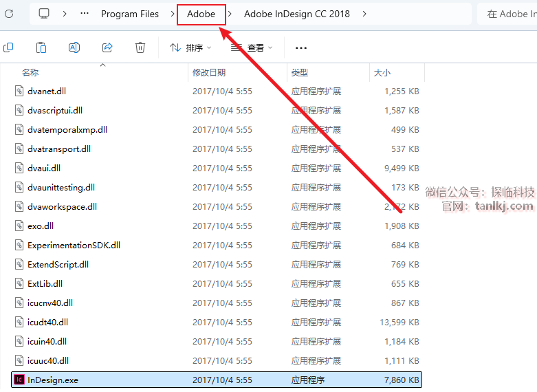Select the ExtendScript.dll file

pyautogui.click(x=58, y=264)
